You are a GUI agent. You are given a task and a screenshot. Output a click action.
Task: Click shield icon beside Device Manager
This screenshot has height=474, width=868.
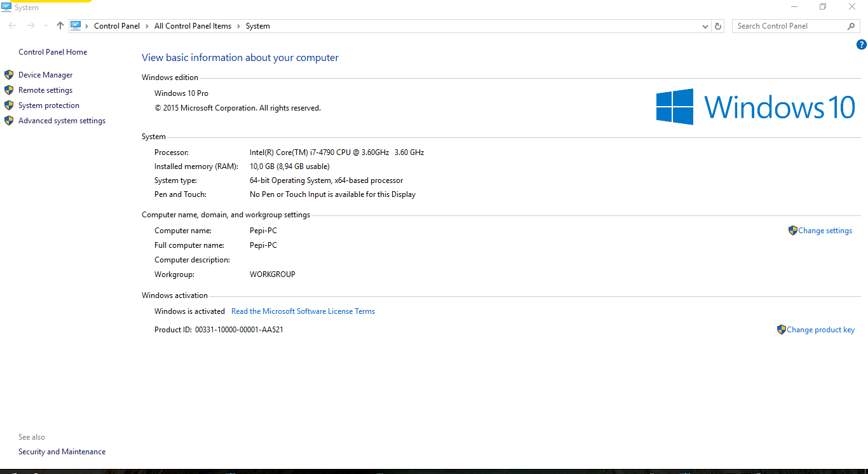[9, 74]
